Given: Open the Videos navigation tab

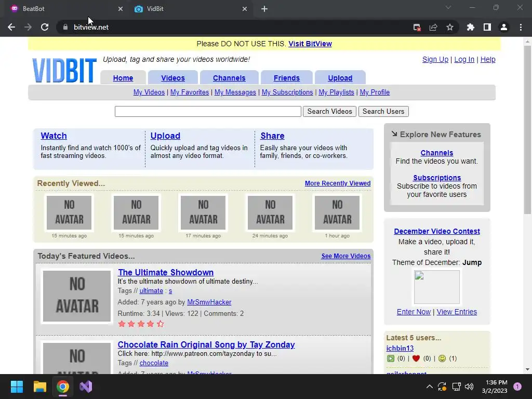Looking at the screenshot, I should click(x=172, y=78).
